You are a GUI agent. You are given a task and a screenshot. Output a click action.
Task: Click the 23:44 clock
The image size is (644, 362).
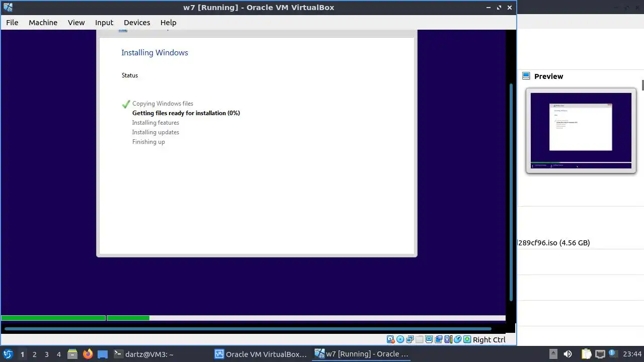click(x=632, y=354)
